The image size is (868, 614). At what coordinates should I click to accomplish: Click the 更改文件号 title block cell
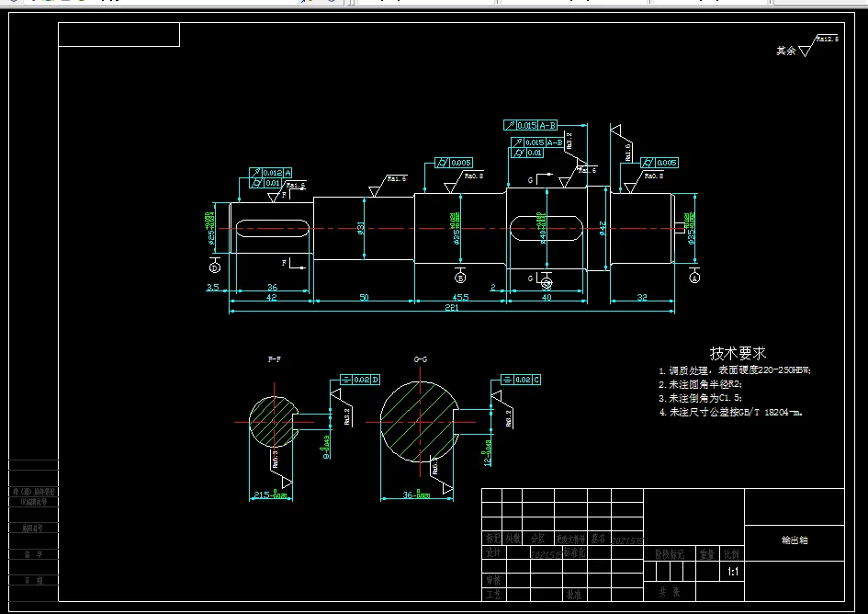click(x=570, y=539)
